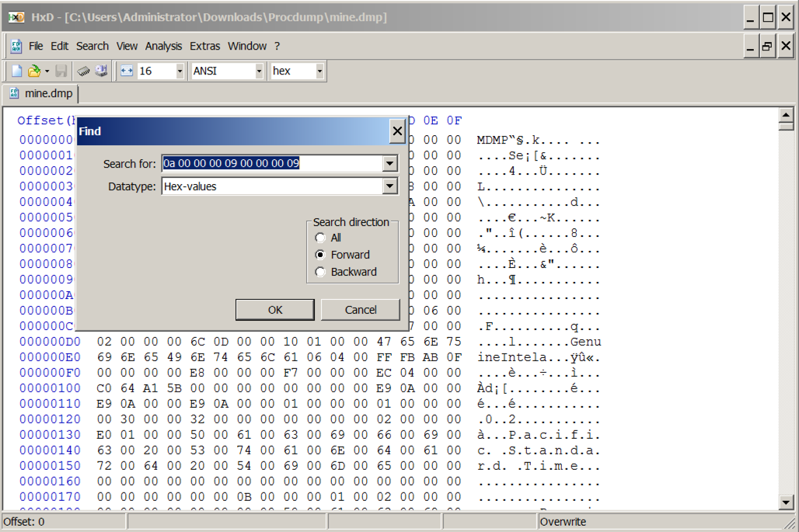Close the Find dialog with X
The image size is (799, 532).
(x=397, y=131)
